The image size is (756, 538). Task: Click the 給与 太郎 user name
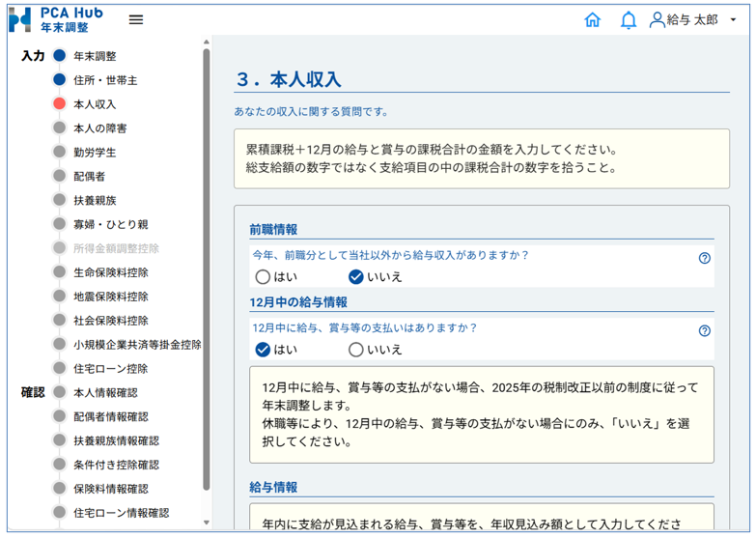692,19
